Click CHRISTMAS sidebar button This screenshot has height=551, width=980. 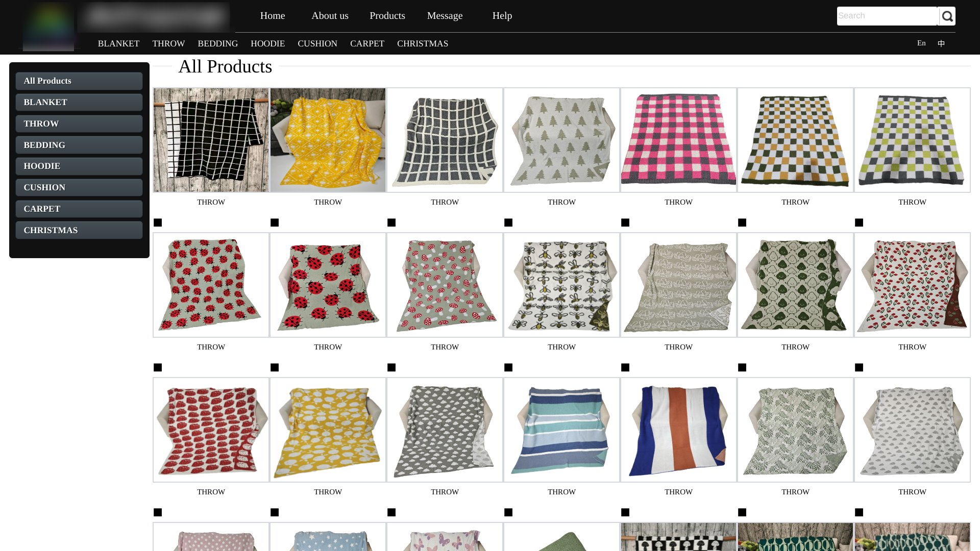click(x=79, y=231)
